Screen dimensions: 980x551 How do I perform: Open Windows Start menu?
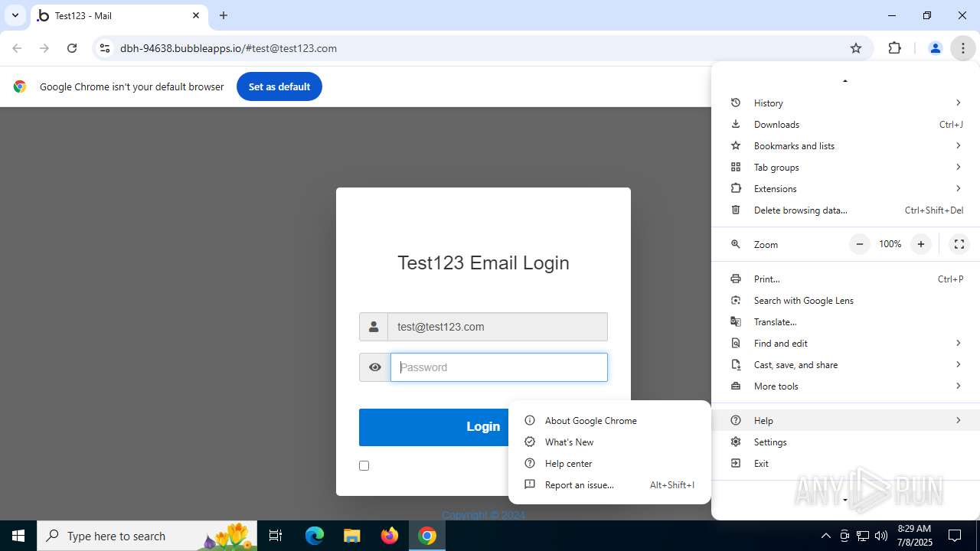(x=18, y=536)
